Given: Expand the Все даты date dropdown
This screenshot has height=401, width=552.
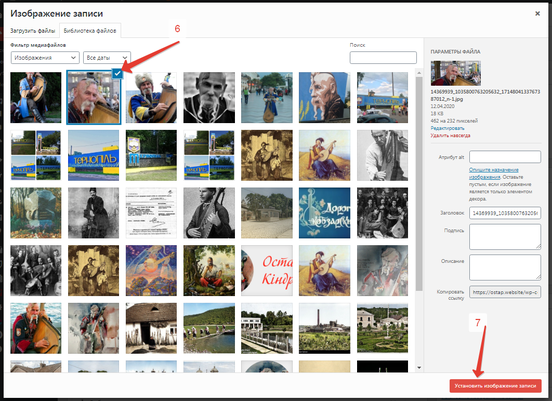Looking at the screenshot, I should click(x=107, y=57).
